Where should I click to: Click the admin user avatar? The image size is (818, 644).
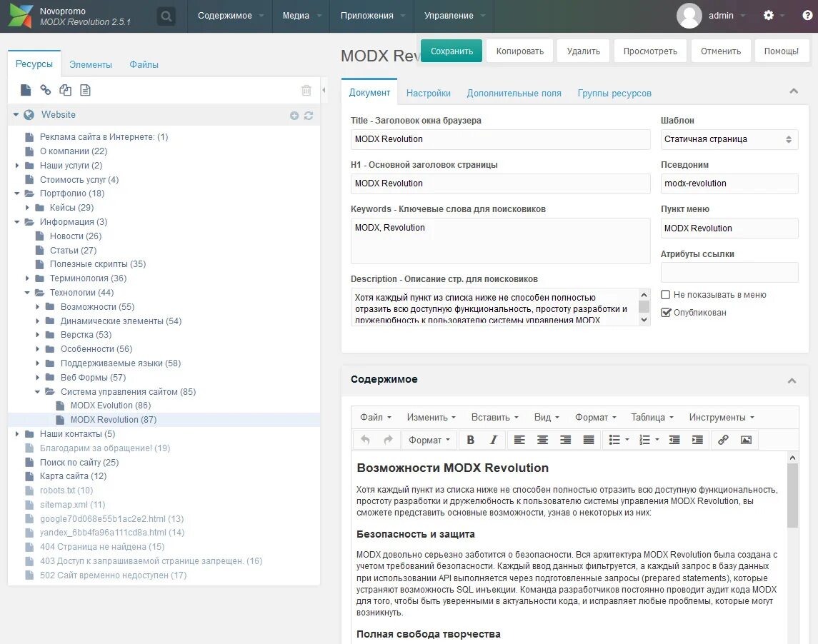pos(689,16)
